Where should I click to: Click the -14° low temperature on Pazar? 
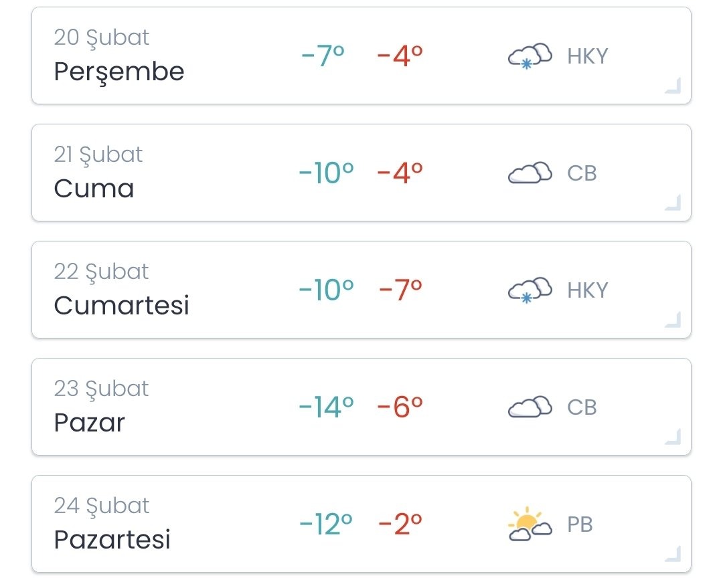(326, 407)
